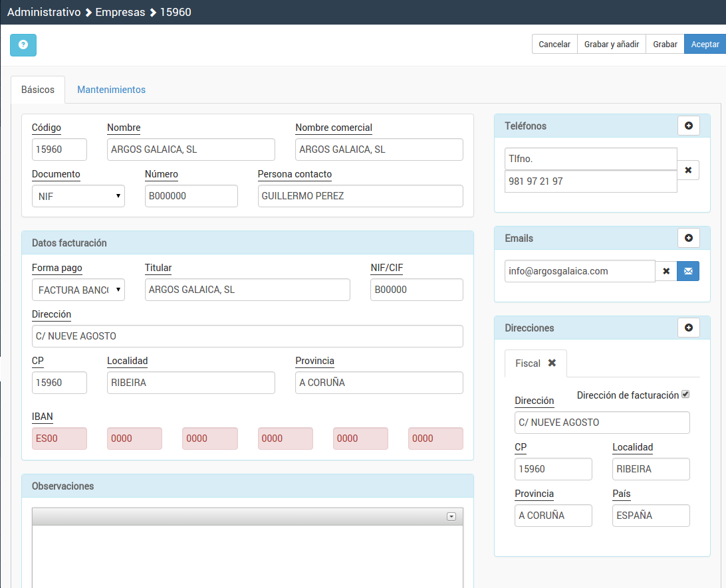Open the Observaciones editor toolbar dropdown arrow
Screen dimensions: 726x588
[x=451, y=517]
